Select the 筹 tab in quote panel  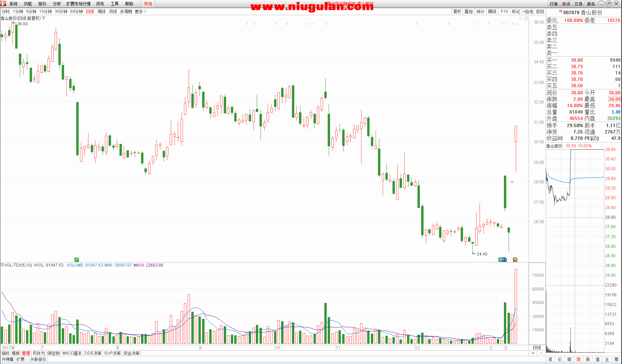[616, 359]
